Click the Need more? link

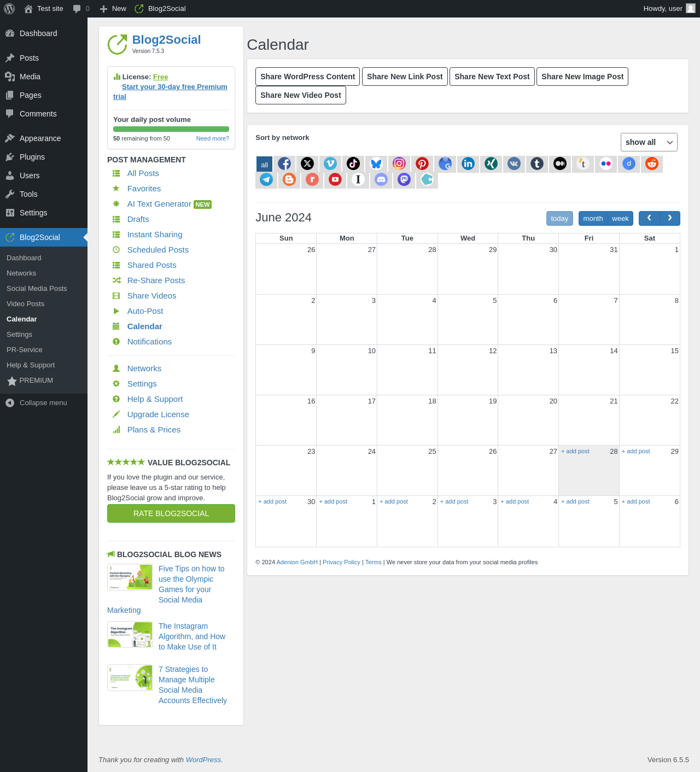[x=213, y=138]
